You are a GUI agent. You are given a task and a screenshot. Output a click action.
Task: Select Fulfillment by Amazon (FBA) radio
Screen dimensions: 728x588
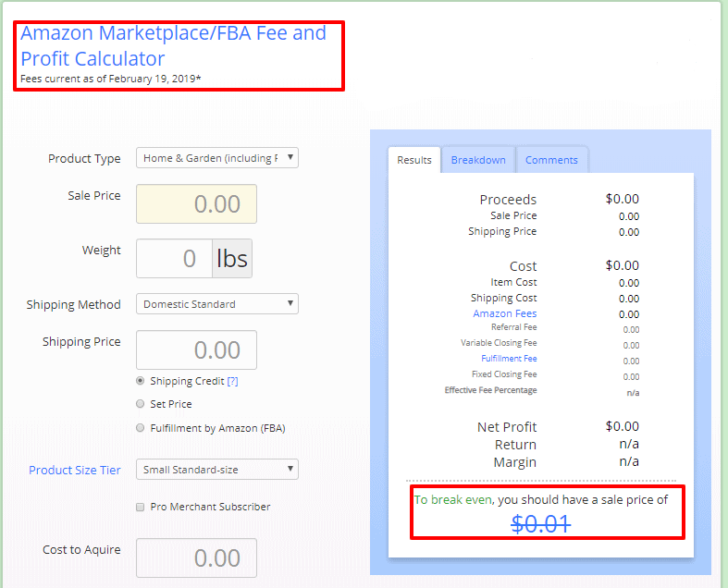(141, 428)
